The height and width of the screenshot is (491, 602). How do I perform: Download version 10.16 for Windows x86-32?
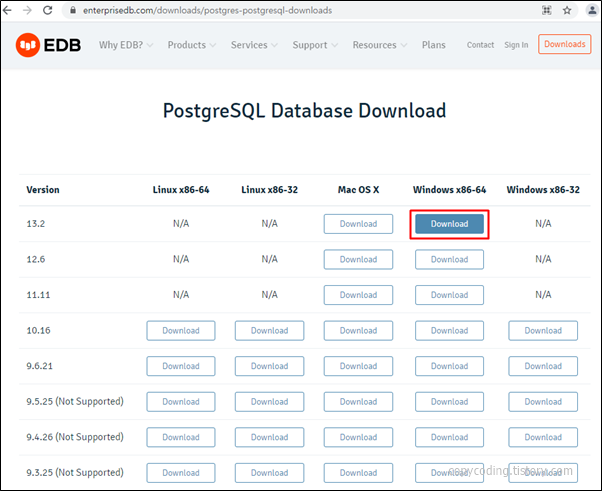pyautogui.click(x=543, y=331)
